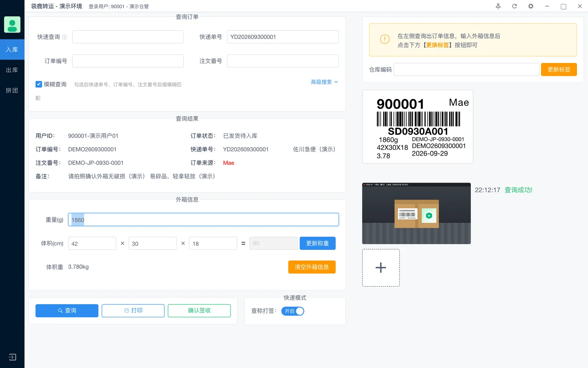Switch to the 出库 tab

point(12,70)
